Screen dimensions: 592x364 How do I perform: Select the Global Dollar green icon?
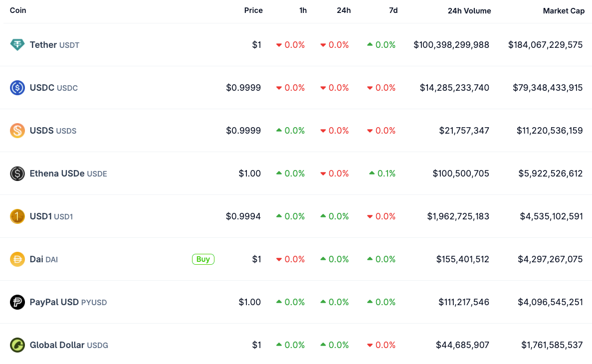coord(17,345)
